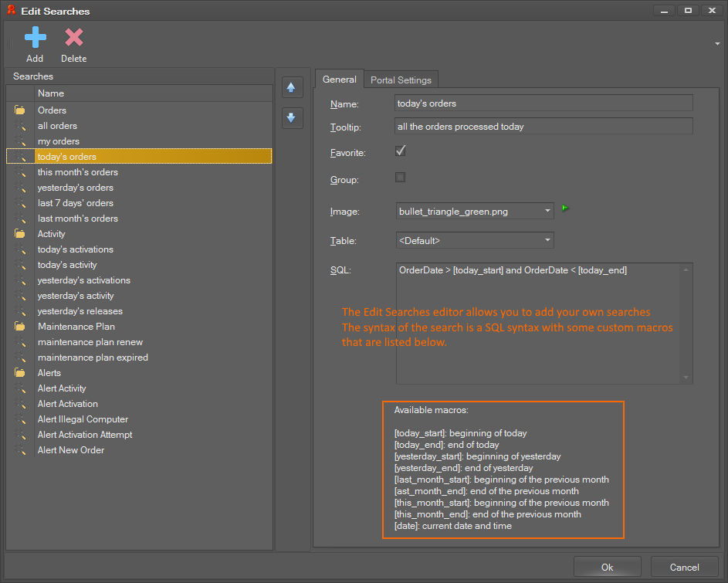
Task: Click search icon beside today's activity
Action: 20,265
